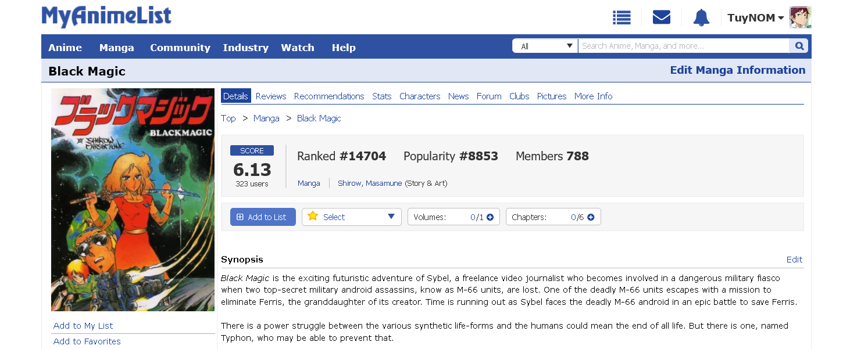Click Add to Favorites link

[87, 341]
